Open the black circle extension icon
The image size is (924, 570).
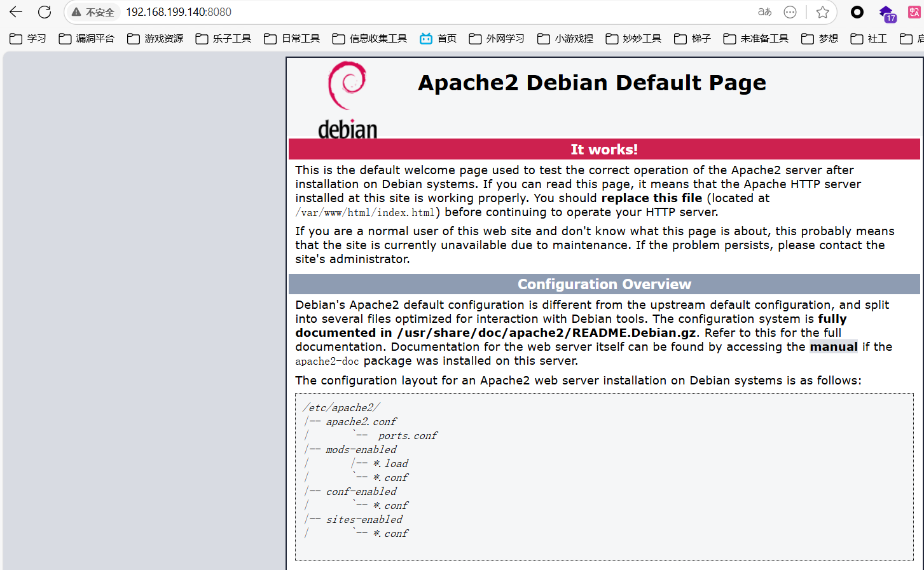tap(857, 12)
